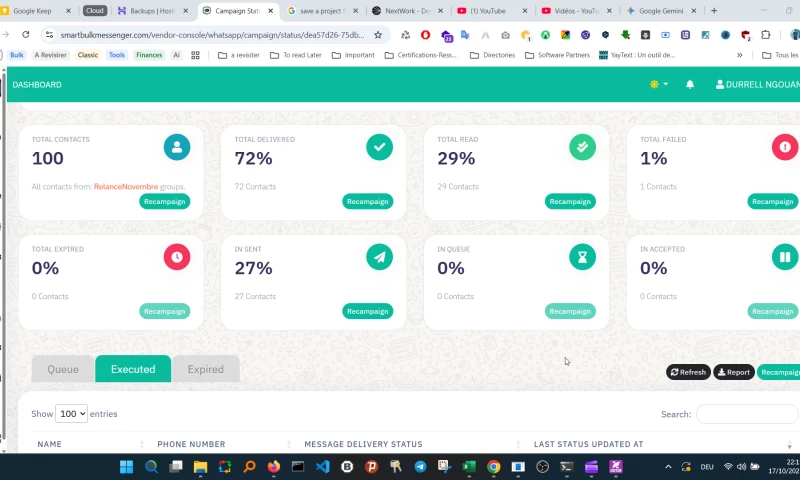Image resolution: width=800 pixels, height=480 pixels.
Task: Bookmark this page with the star icon
Action: (378, 34)
